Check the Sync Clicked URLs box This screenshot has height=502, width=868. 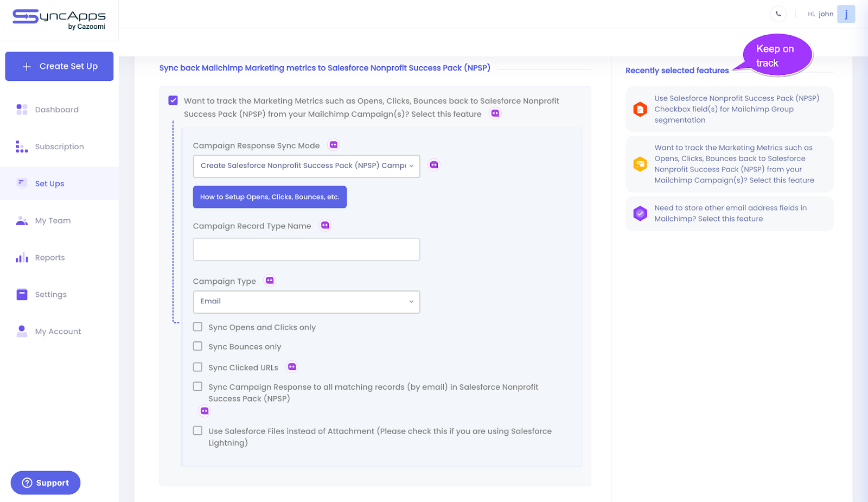pos(197,367)
